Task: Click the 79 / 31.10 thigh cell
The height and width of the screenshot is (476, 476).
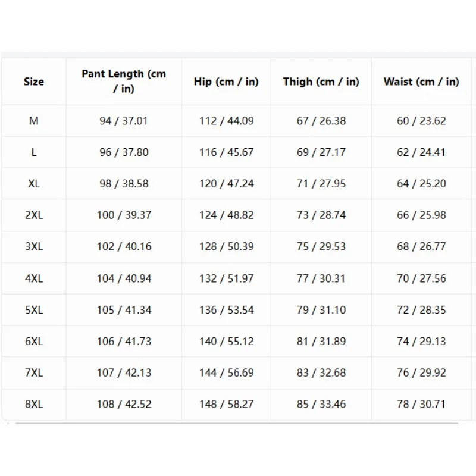Action: click(321, 310)
